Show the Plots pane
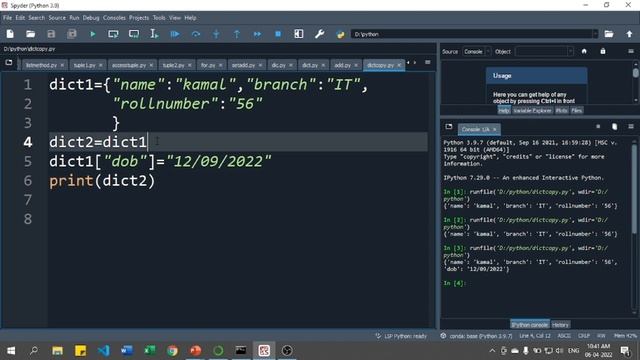The image size is (640, 360). 562,111
